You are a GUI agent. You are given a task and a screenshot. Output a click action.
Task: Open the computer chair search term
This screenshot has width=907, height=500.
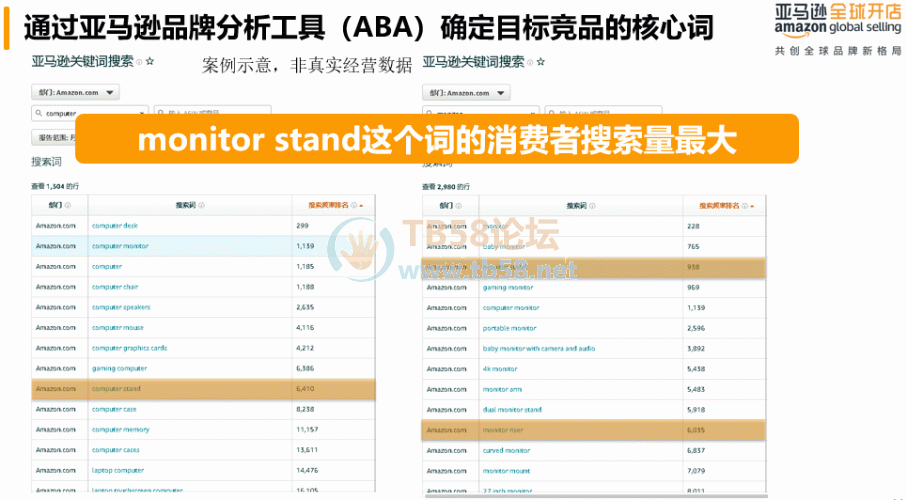click(x=115, y=287)
